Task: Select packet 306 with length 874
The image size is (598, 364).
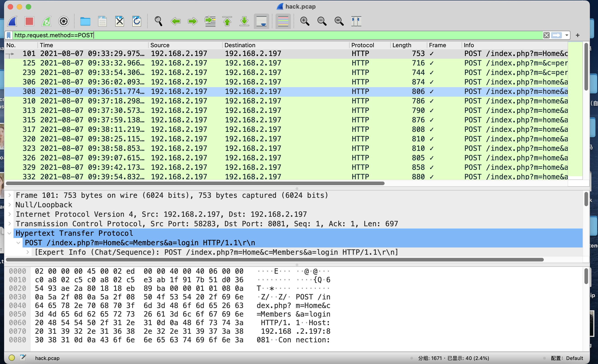Action: coord(286,82)
